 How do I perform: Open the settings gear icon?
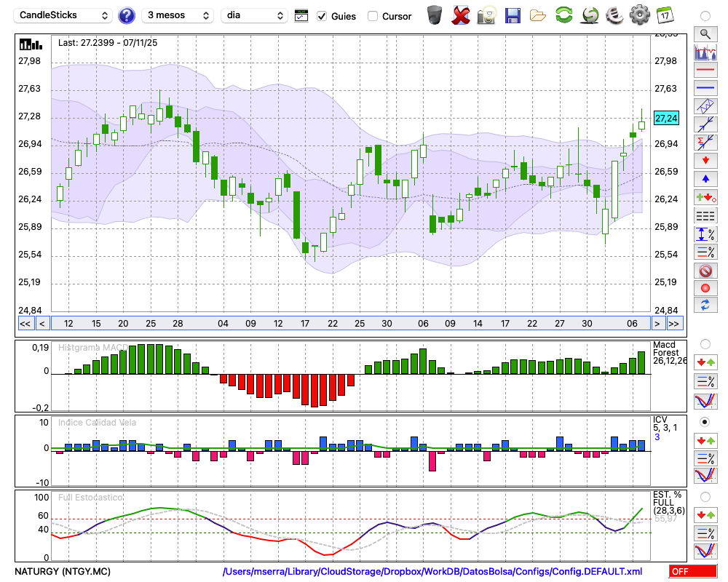(639, 15)
